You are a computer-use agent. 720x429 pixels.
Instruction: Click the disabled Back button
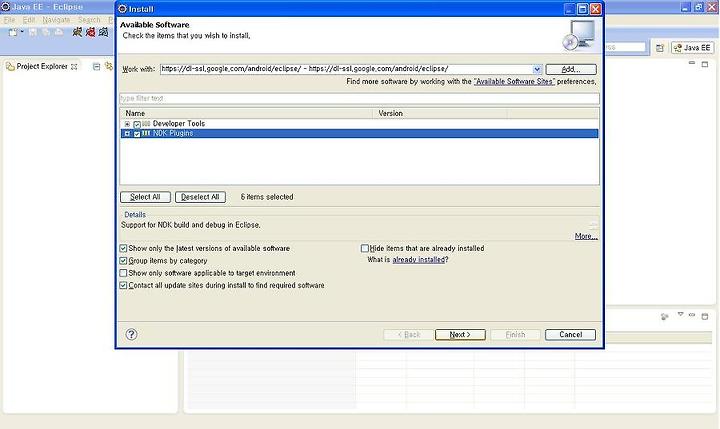(x=409, y=335)
